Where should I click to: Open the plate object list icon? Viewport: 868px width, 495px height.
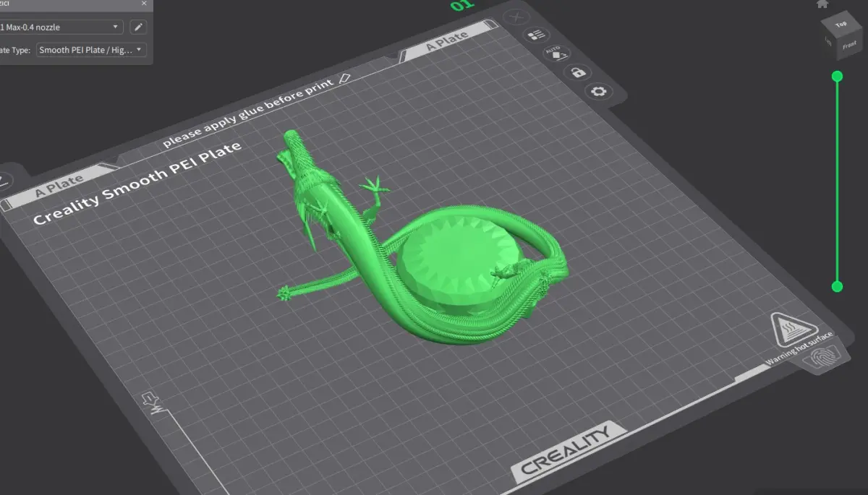536,35
